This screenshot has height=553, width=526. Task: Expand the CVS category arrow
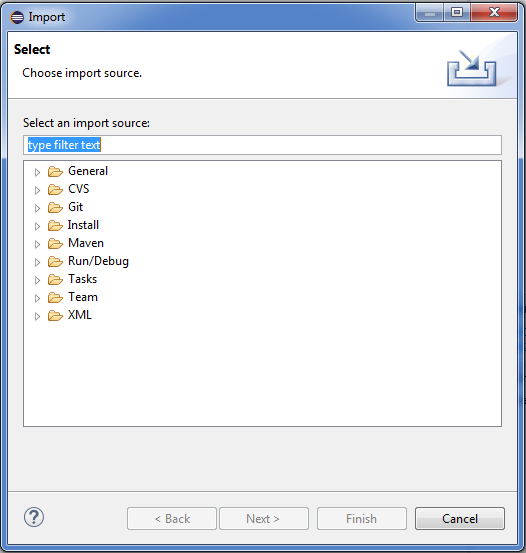(37, 190)
